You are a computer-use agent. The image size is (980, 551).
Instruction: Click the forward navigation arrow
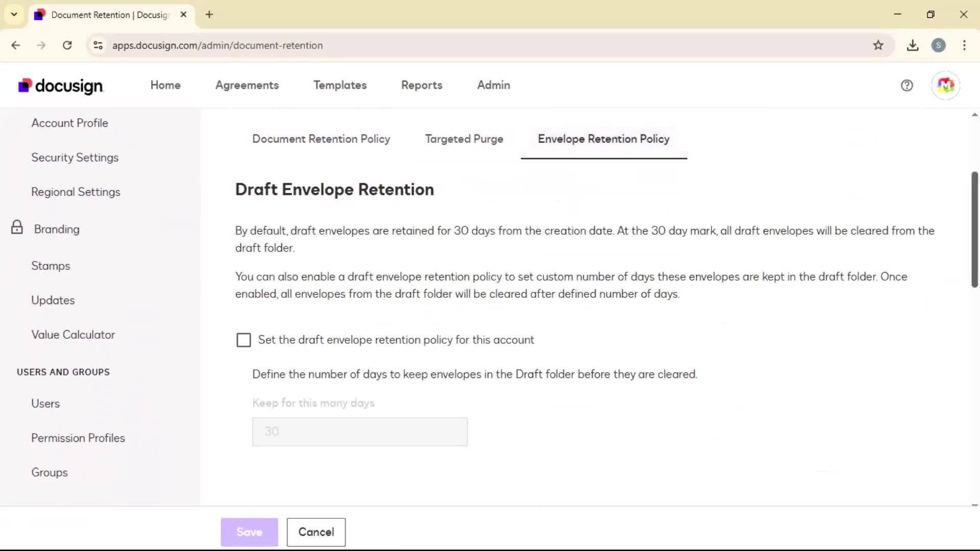pos(41,45)
